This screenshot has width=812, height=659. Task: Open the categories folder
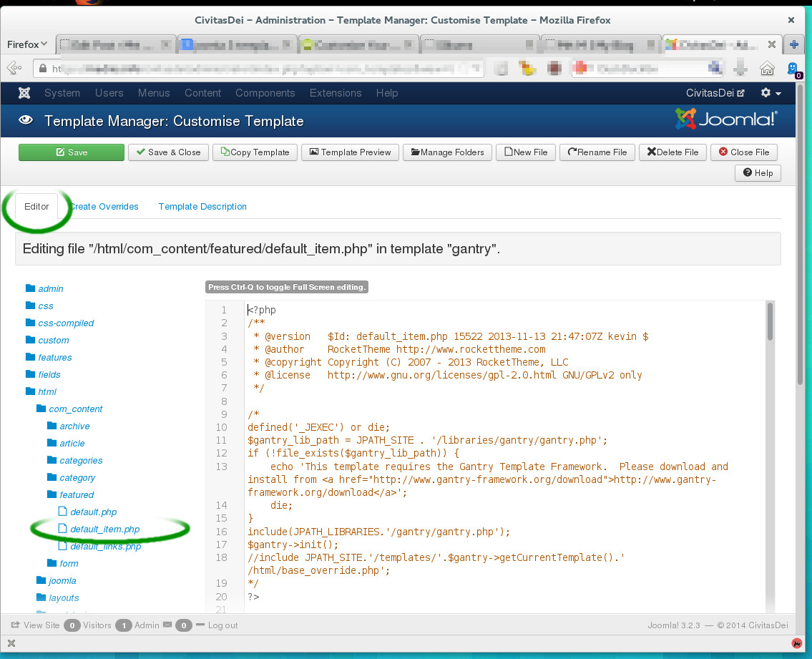[74, 460]
